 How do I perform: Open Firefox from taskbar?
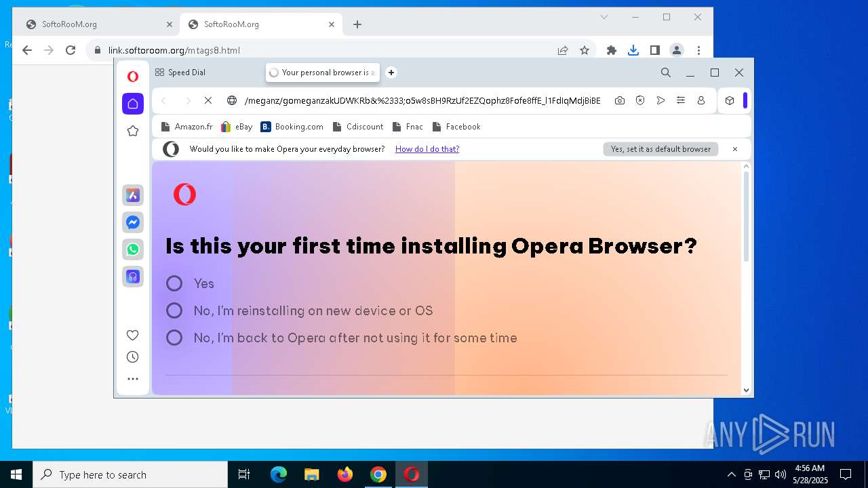point(345,474)
